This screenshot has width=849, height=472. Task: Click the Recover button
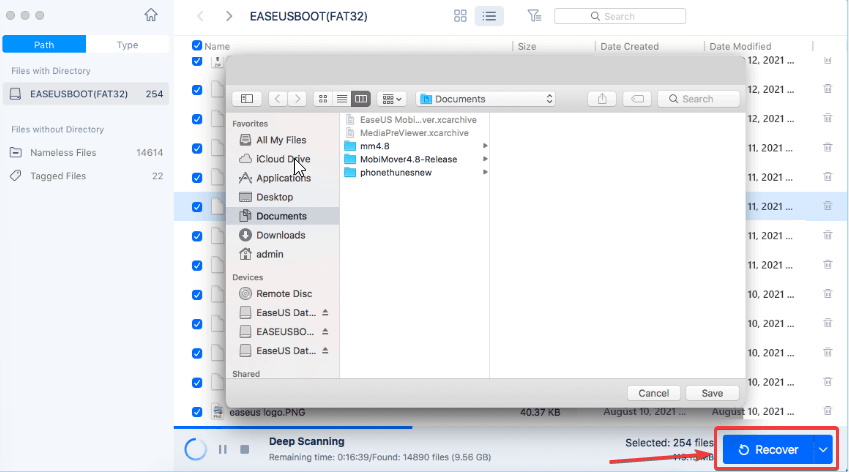coord(768,449)
